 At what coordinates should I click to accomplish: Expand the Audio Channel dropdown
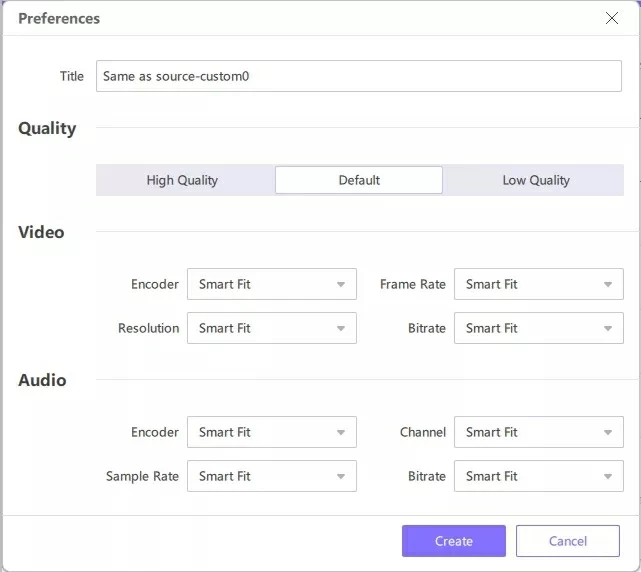538,432
